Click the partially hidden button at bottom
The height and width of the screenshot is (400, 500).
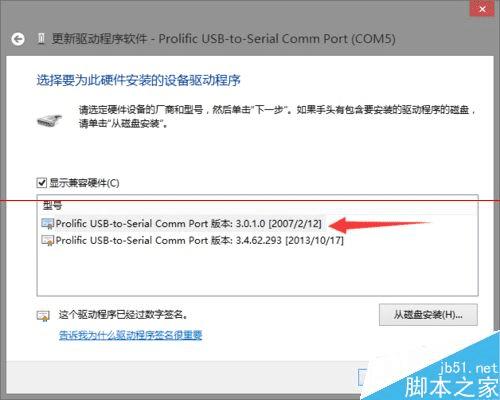[362, 377]
